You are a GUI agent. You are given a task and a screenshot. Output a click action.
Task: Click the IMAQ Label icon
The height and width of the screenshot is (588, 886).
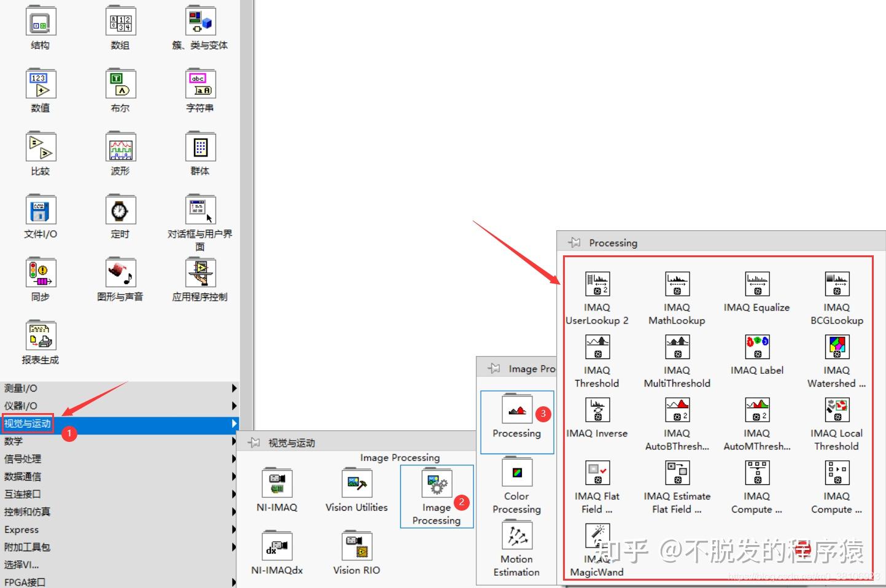click(756, 347)
